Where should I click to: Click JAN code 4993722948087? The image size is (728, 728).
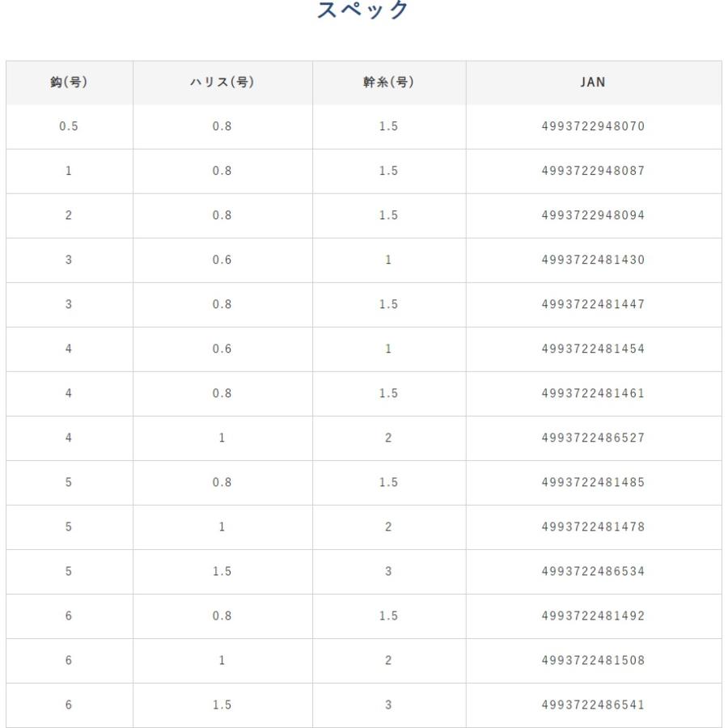point(593,171)
